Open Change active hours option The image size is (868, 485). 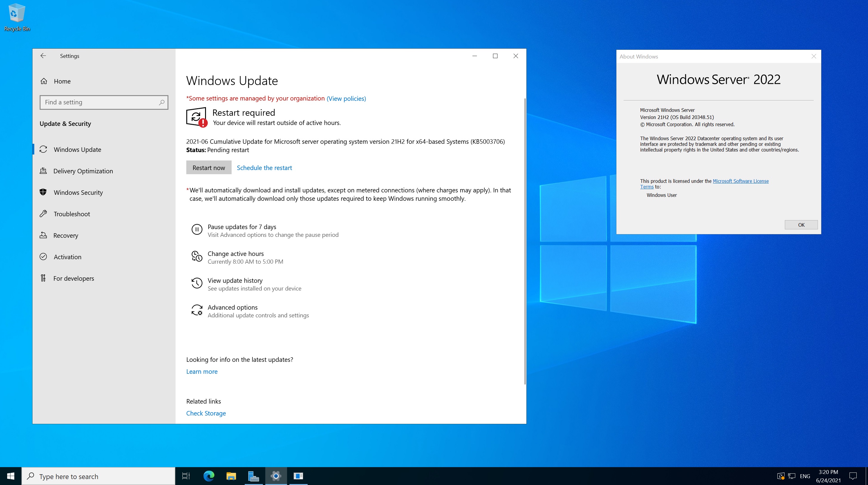pyautogui.click(x=245, y=257)
